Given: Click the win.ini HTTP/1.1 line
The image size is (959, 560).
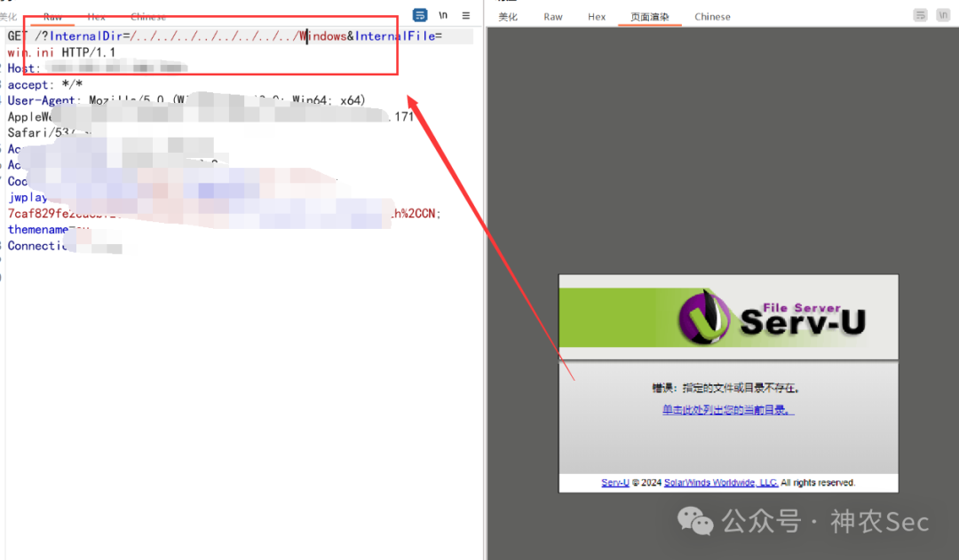Looking at the screenshot, I should (x=61, y=52).
